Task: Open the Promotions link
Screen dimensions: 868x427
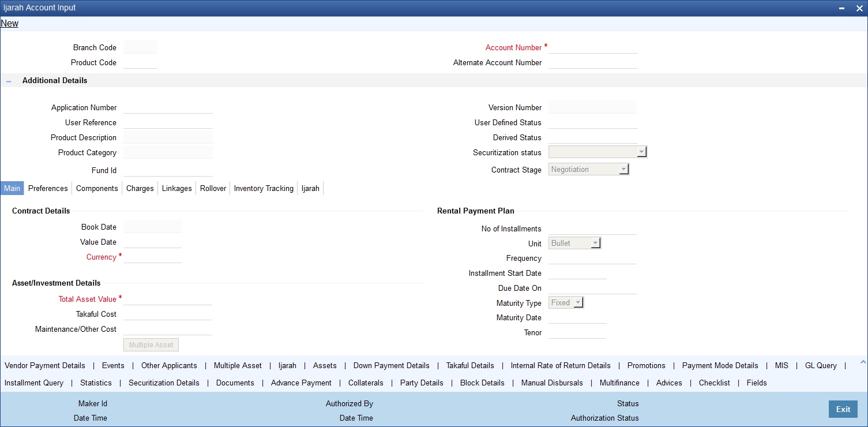Action: (647, 366)
